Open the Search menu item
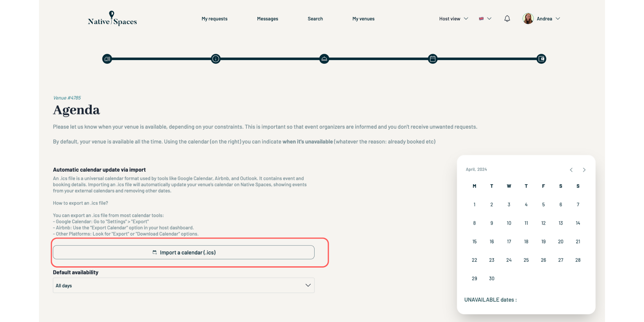This screenshot has width=644, height=322. pos(315,19)
